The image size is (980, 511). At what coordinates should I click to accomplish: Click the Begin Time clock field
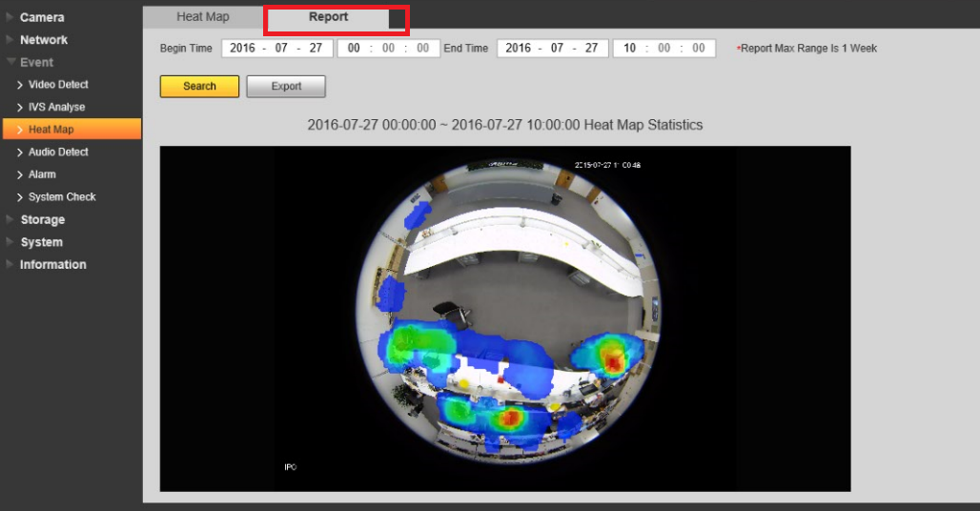click(x=388, y=48)
